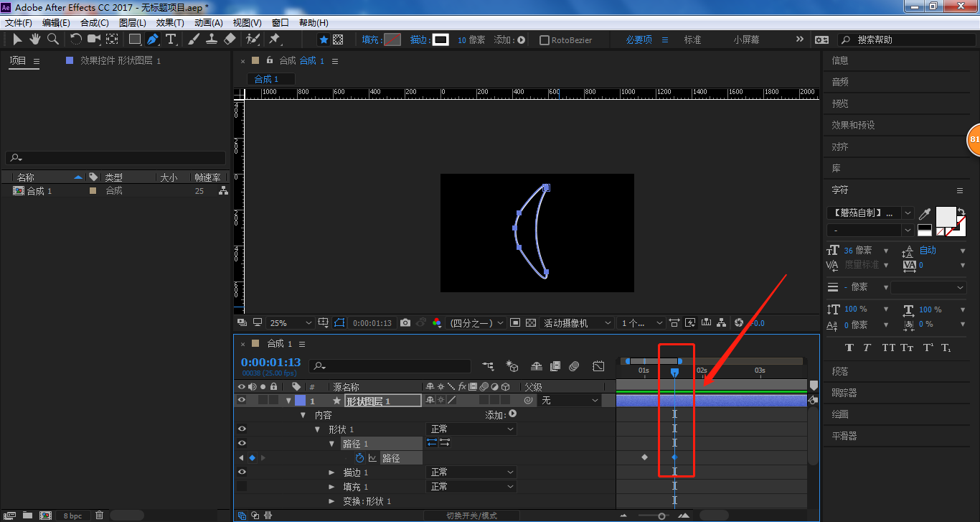
Task: Open the 图层(L) menu
Action: pos(133,23)
